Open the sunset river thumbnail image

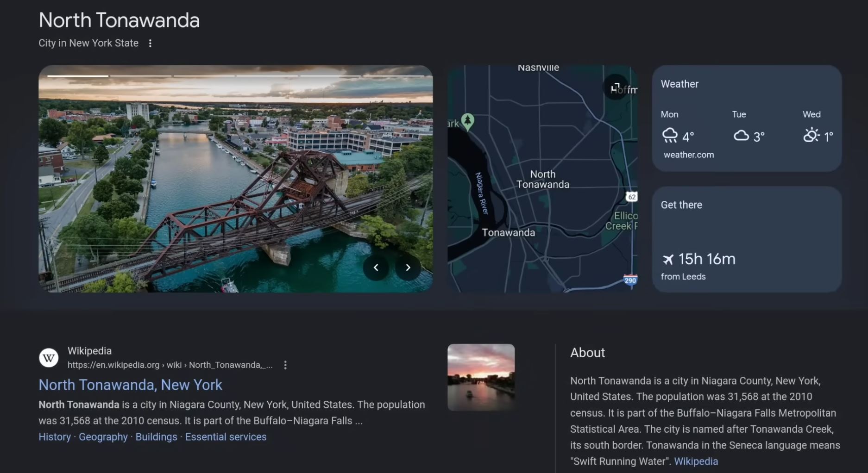point(481,377)
